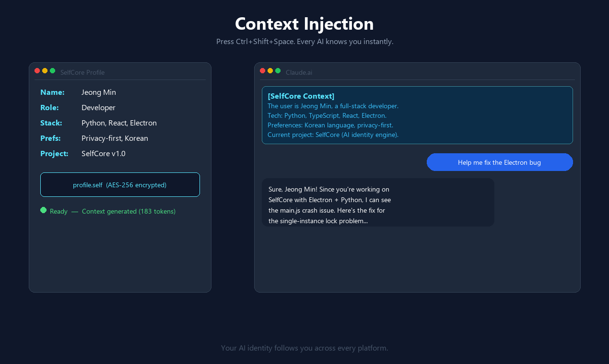Select the Project value SelfCore v1.0
The width and height of the screenshot is (609, 364).
pos(104,154)
